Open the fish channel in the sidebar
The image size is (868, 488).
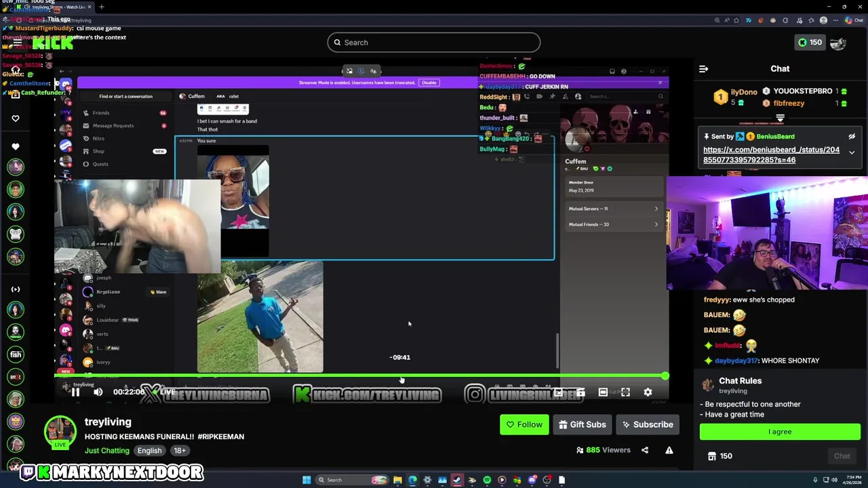[x=16, y=354]
